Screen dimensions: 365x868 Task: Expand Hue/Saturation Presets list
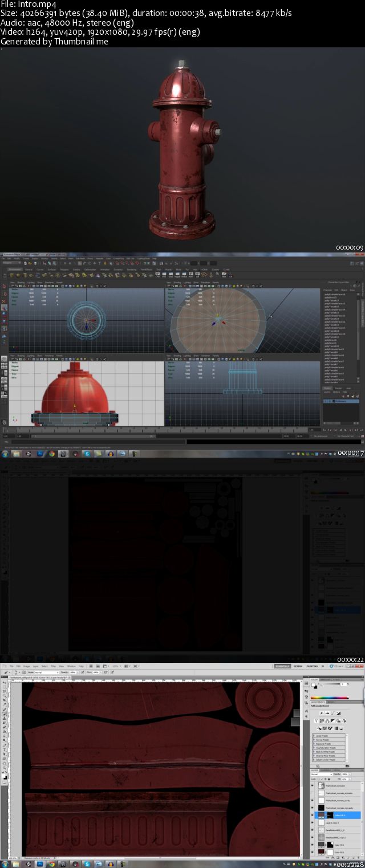(314, 748)
